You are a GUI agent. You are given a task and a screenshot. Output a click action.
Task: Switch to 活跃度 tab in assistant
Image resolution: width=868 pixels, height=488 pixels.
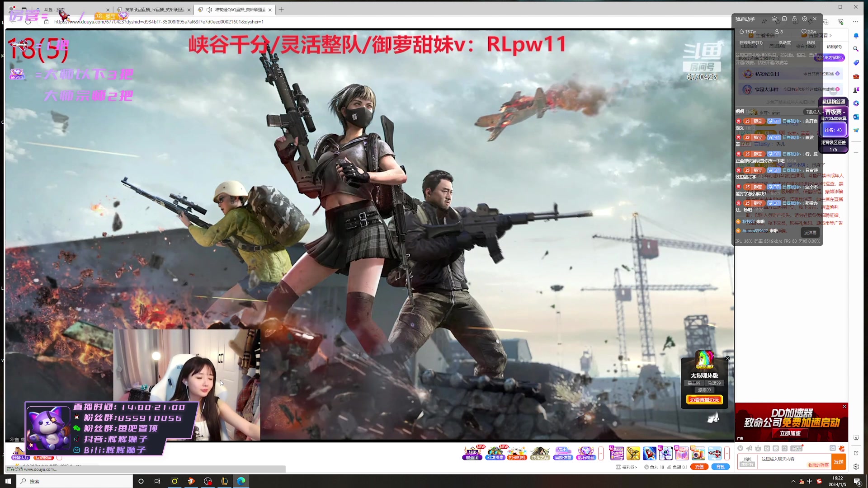pyautogui.click(x=784, y=42)
